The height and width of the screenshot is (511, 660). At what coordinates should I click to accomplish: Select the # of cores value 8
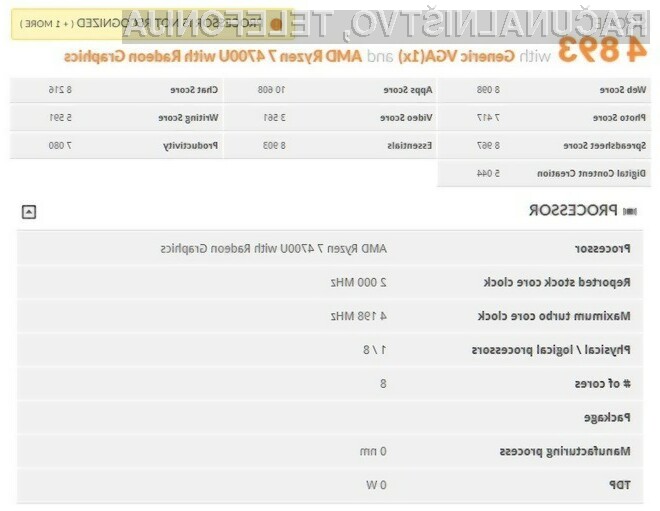(x=383, y=383)
